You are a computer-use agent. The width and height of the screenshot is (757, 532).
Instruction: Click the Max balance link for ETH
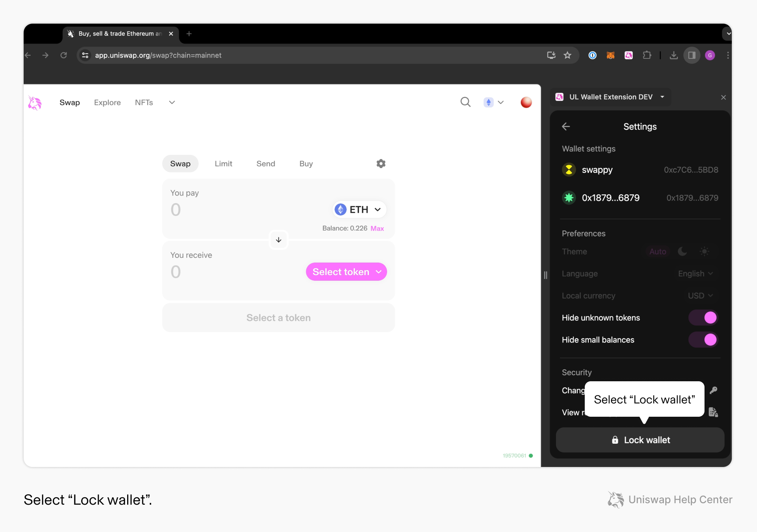point(377,228)
